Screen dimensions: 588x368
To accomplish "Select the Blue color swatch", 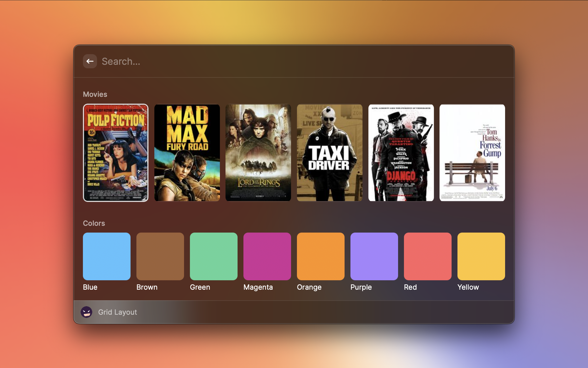I will pyautogui.click(x=107, y=256).
